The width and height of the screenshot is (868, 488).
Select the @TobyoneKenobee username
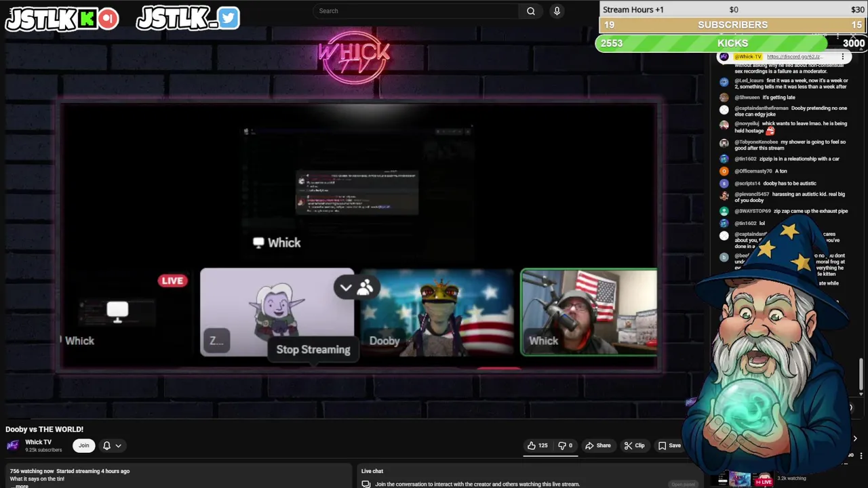(756, 142)
